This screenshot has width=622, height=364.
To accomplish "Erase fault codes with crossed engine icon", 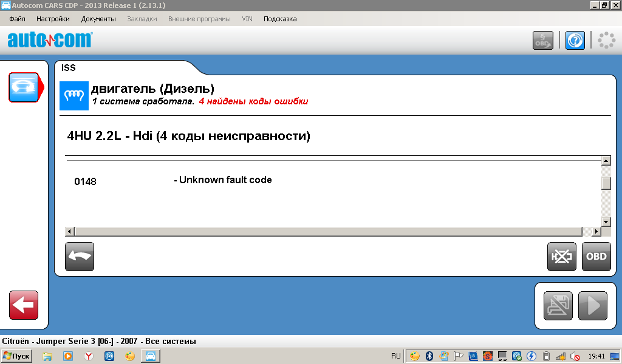I will click(x=562, y=257).
